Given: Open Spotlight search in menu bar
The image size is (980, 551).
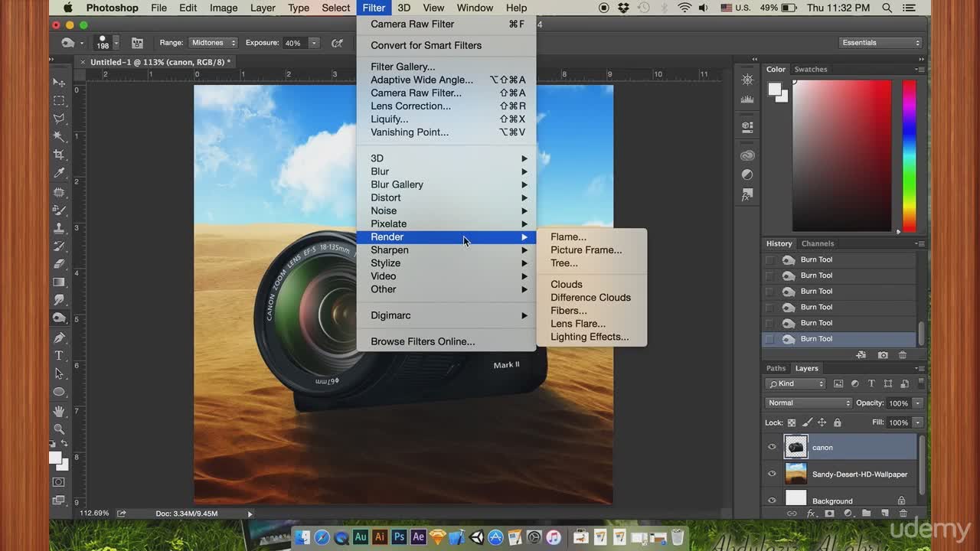Looking at the screenshot, I should click(887, 8).
